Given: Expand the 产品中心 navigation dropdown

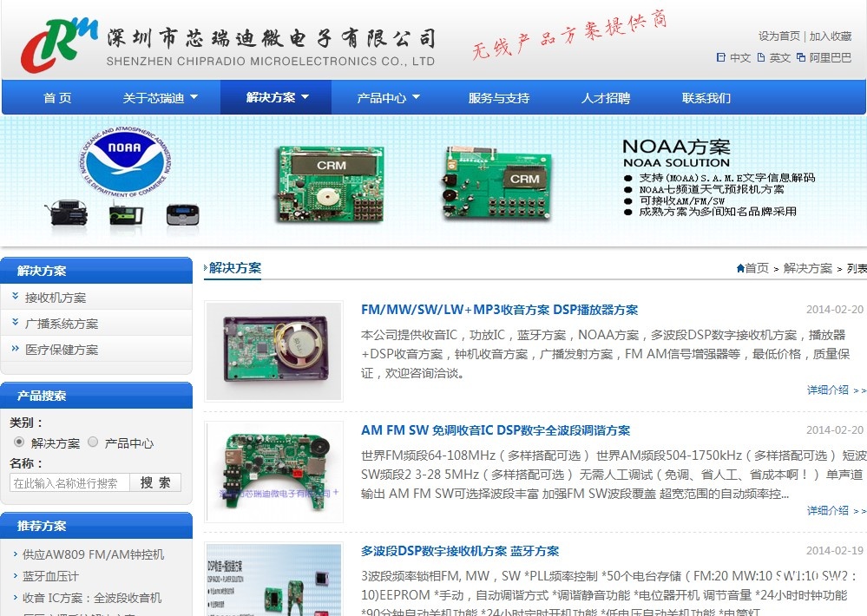Looking at the screenshot, I should 388,97.
